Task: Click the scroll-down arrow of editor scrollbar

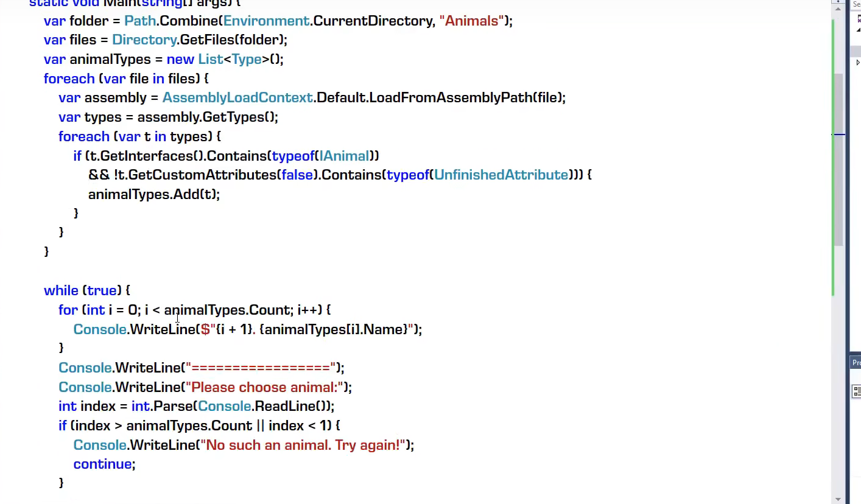Action: tap(838, 499)
